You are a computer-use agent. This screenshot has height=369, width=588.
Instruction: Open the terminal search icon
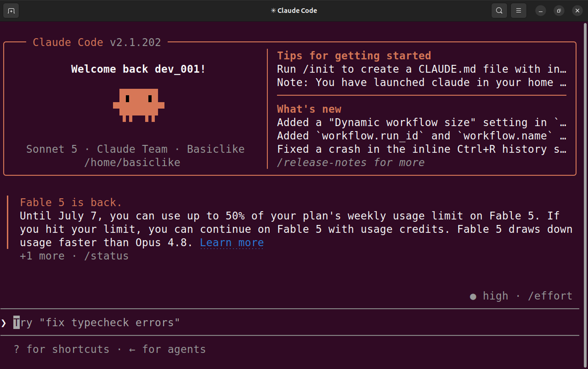click(x=499, y=11)
